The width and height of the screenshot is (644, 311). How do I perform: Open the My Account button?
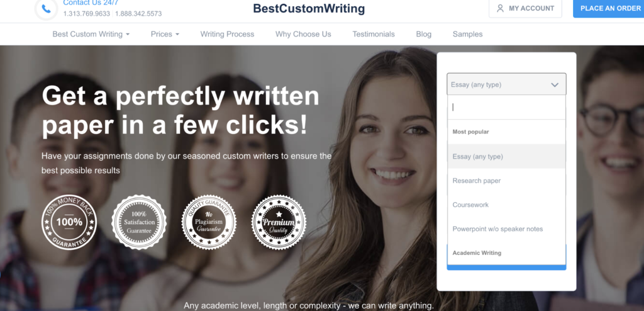(x=525, y=8)
